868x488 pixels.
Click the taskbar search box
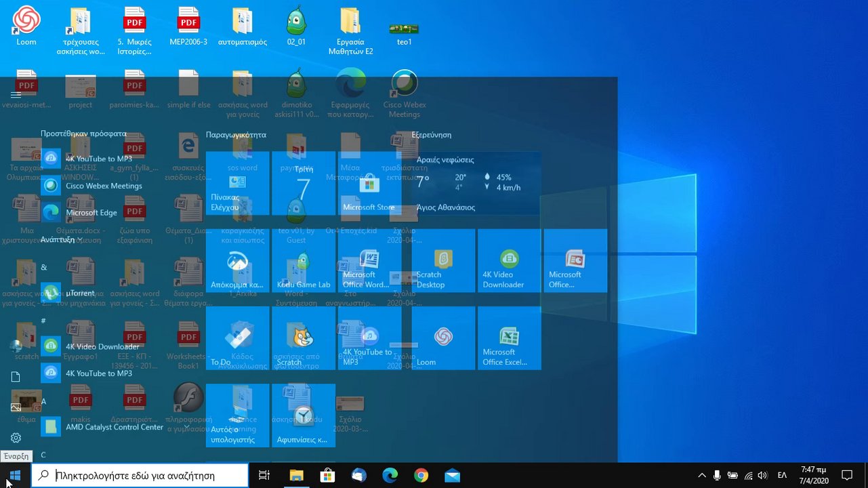pyautogui.click(x=140, y=476)
